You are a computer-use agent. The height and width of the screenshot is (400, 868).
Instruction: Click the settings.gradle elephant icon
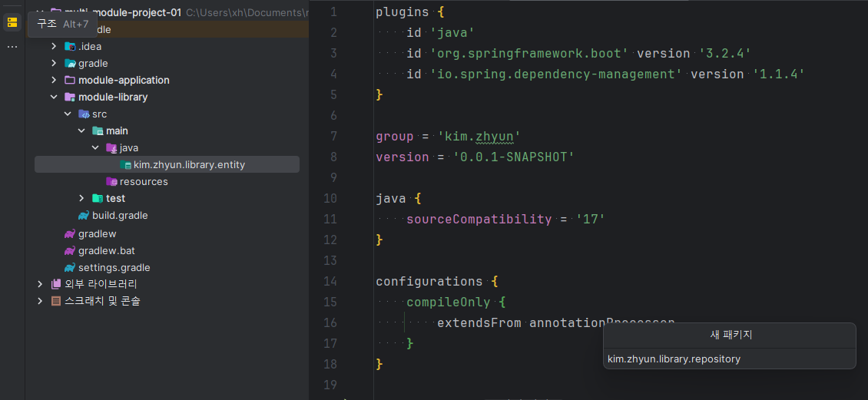point(70,268)
